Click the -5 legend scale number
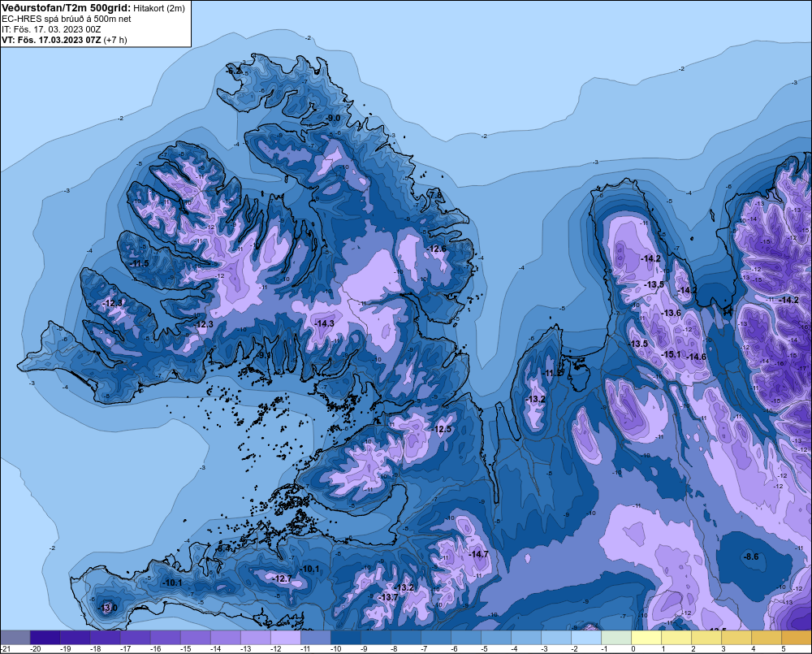This screenshot has height=654, width=812. point(484,649)
